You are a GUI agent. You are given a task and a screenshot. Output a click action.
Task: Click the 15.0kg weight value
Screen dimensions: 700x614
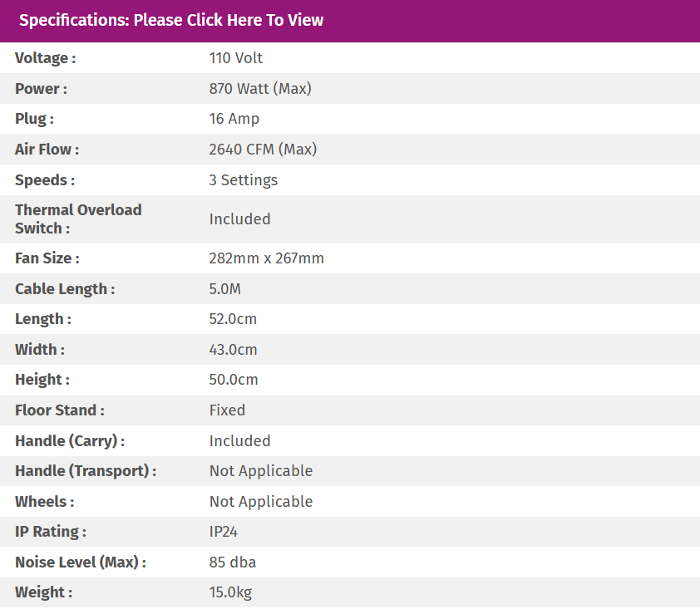tap(230, 592)
